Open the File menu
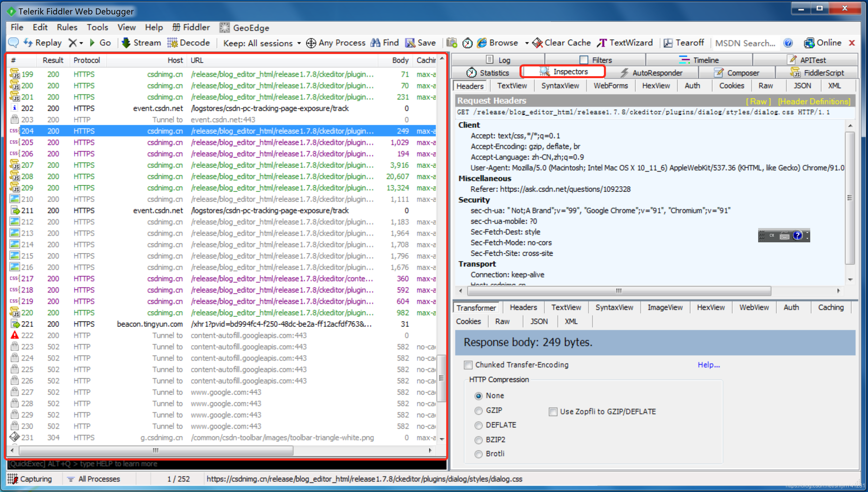868x492 pixels. click(17, 28)
